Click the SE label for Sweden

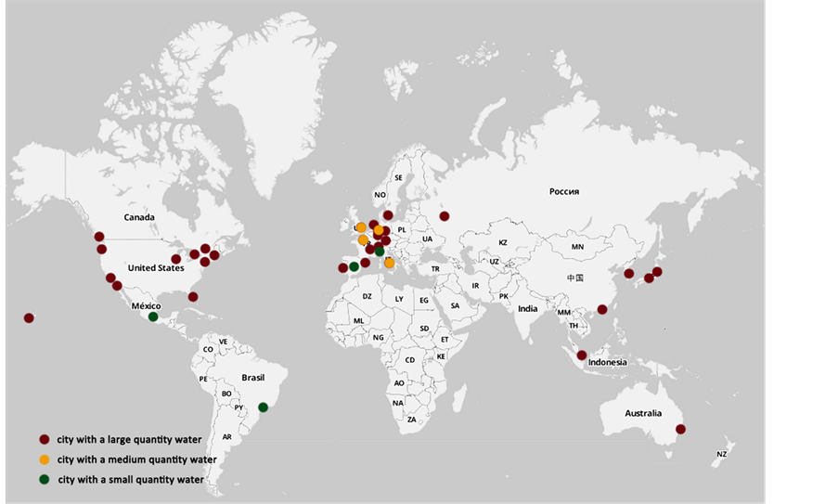click(x=398, y=178)
